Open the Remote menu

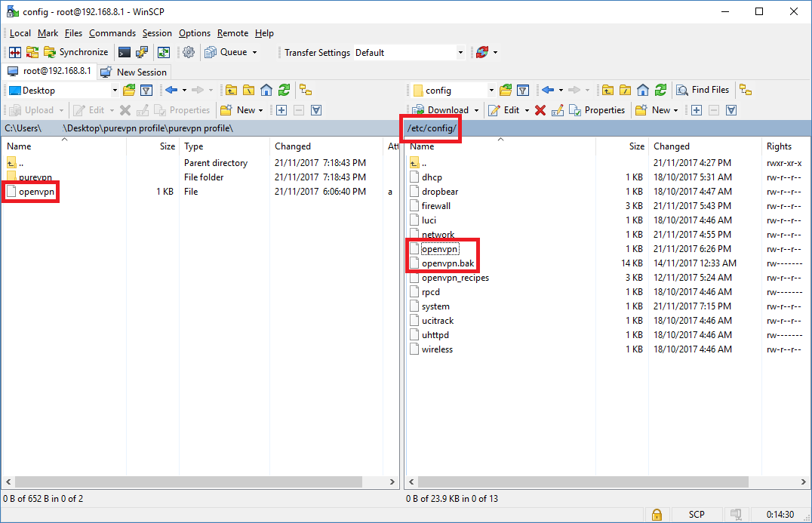click(x=232, y=33)
